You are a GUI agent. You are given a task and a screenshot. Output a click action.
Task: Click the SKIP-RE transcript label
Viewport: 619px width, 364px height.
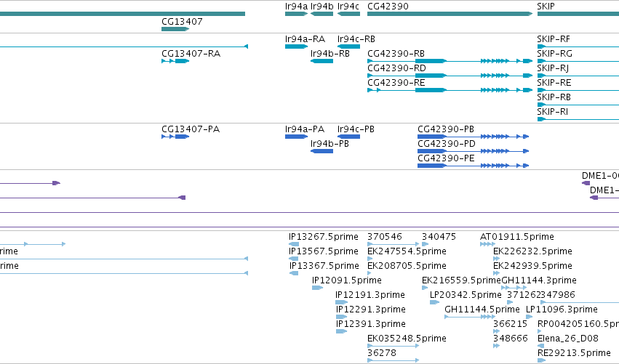(x=554, y=83)
